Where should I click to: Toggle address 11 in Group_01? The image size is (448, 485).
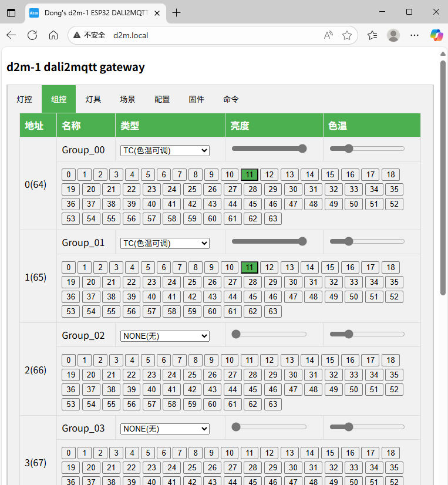point(250,267)
